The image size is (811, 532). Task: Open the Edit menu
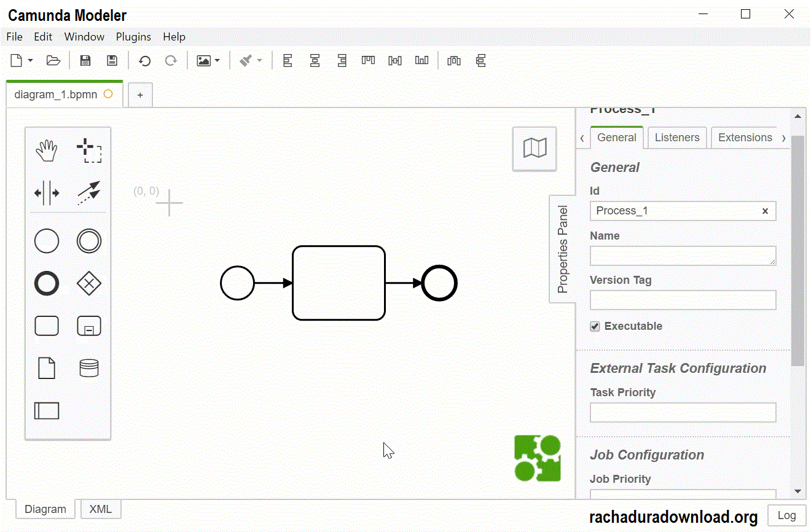(x=43, y=37)
